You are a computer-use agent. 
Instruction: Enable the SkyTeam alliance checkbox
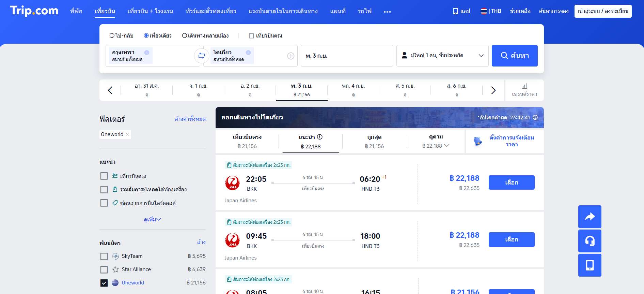click(x=104, y=256)
